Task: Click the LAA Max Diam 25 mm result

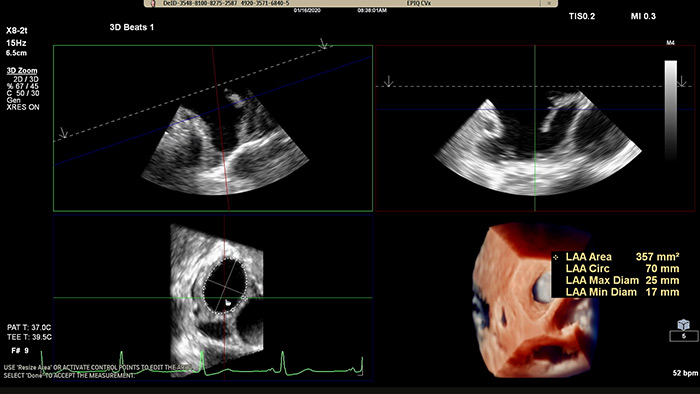Action: (x=622, y=280)
